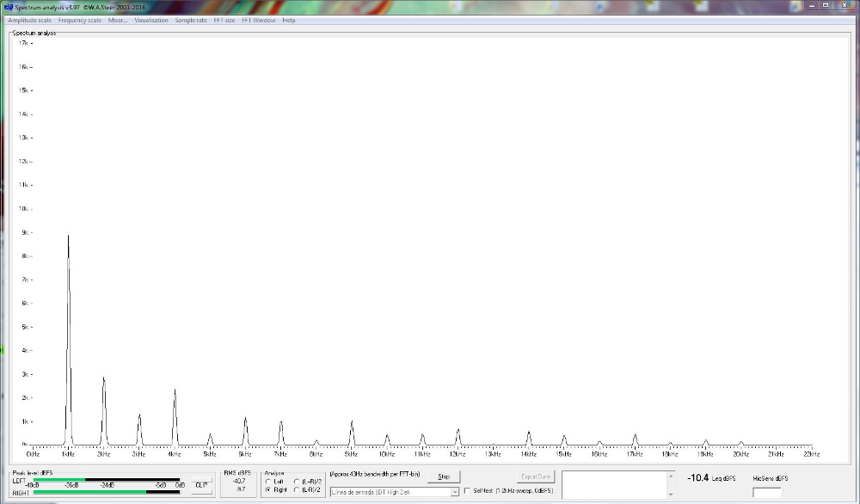Open the FFT Window menu
The height and width of the screenshot is (504, 860).
point(259,21)
